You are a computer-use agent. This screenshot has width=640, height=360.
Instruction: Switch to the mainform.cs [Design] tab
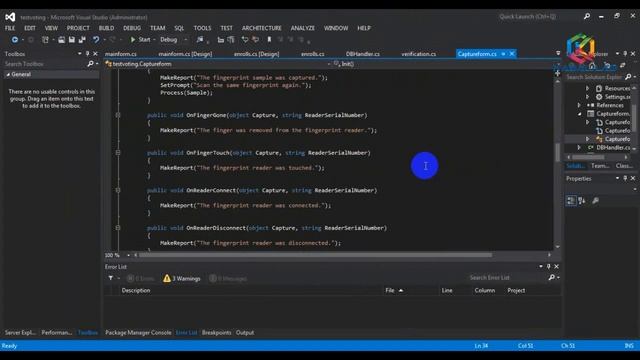click(185, 54)
